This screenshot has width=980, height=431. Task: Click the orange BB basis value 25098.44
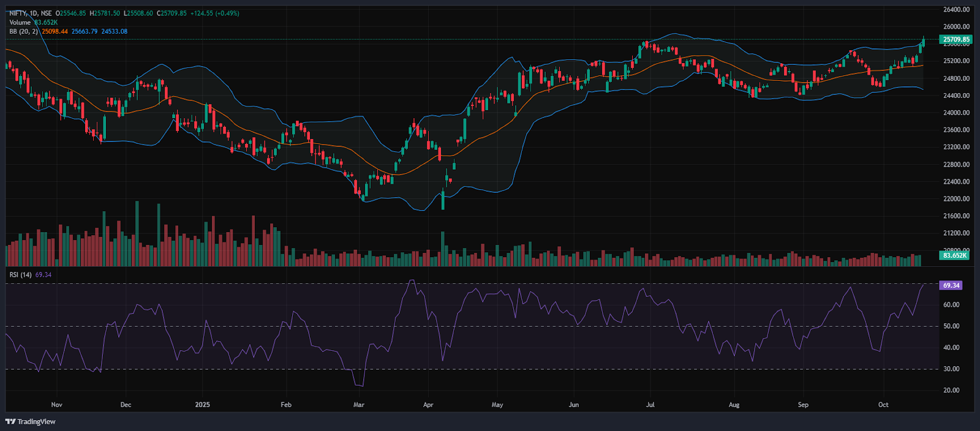tap(55, 32)
